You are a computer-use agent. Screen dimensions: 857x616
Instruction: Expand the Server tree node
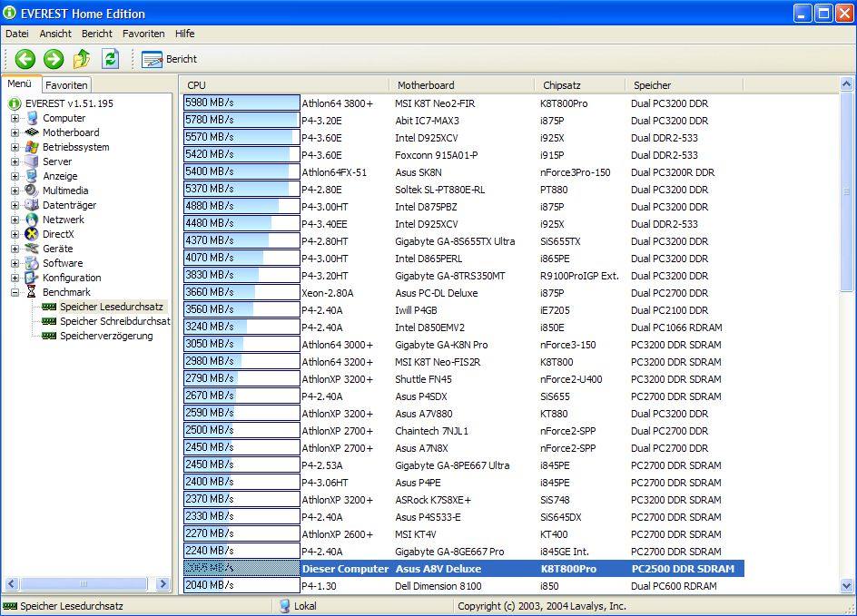[15, 161]
